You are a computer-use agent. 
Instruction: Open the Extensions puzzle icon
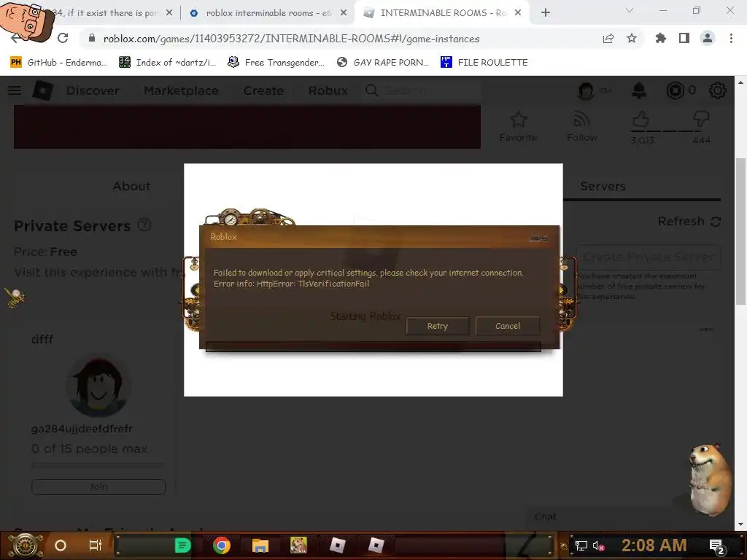(660, 38)
